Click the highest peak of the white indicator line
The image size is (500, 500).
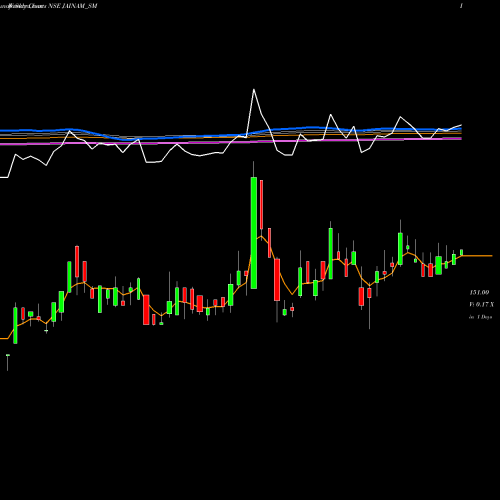[254, 89]
